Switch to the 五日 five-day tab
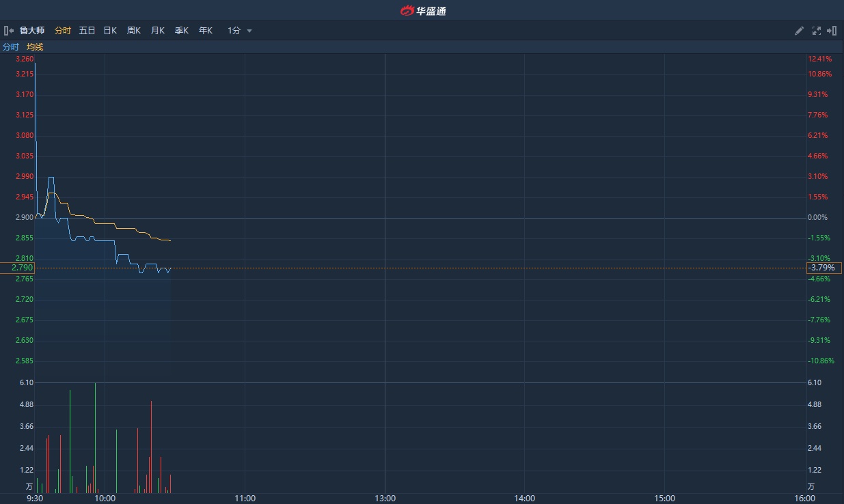 pos(87,31)
